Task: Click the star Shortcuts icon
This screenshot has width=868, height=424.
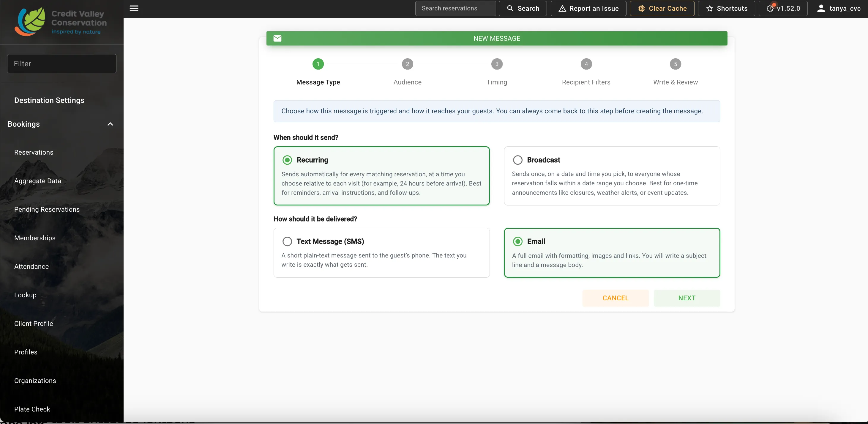Action: (x=710, y=8)
